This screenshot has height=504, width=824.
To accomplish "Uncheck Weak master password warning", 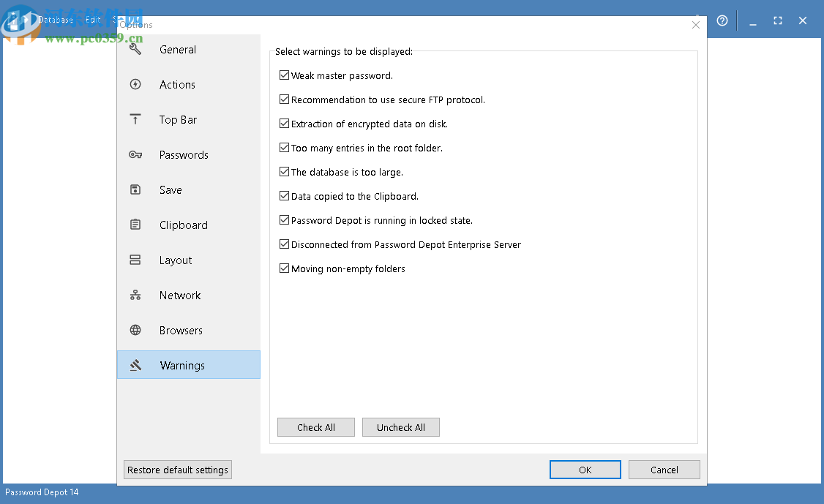I will (x=285, y=75).
